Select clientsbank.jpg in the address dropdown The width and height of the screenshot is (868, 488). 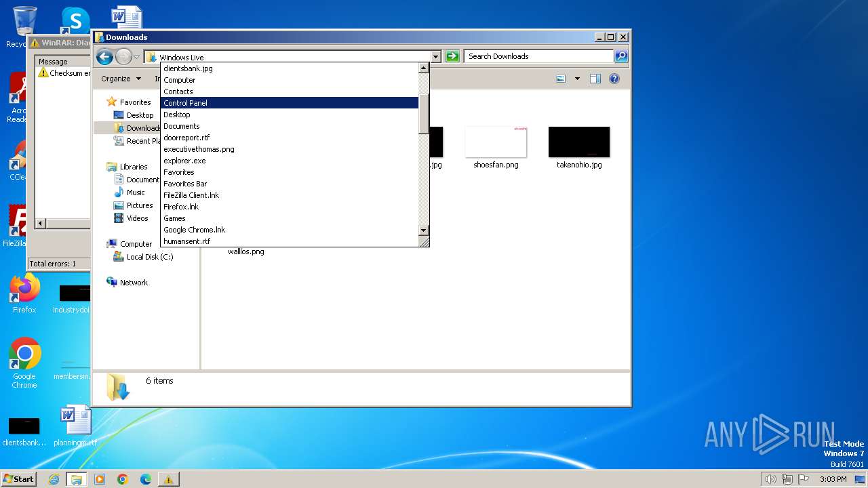[x=290, y=68]
